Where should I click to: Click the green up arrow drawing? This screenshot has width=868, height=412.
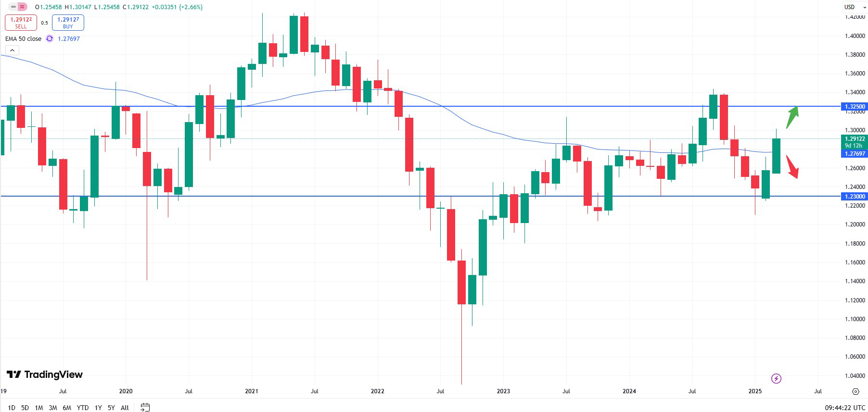point(792,117)
